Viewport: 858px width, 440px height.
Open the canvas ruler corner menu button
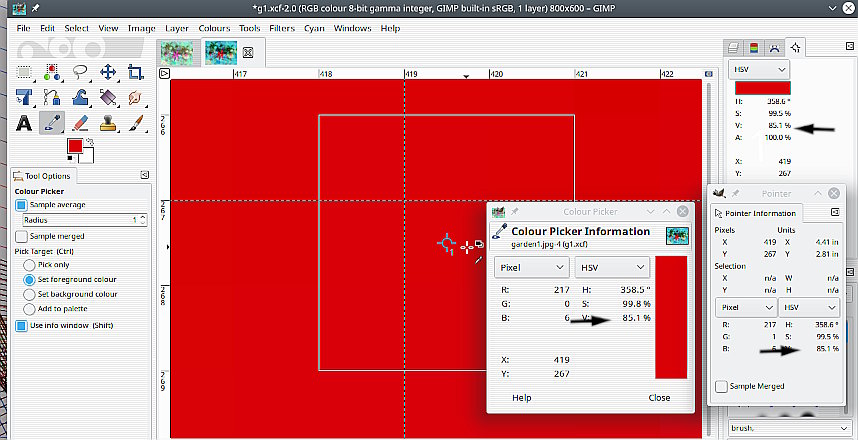click(x=164, y=73)
